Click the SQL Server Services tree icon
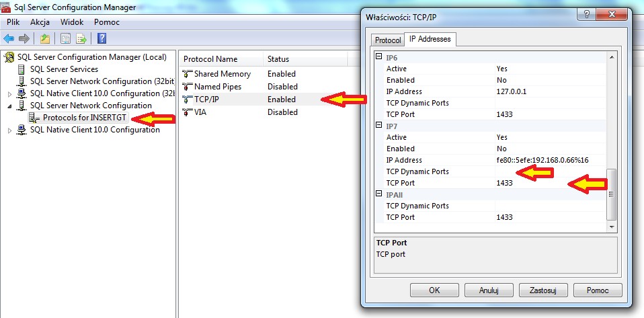644x318 pixels. pos(22,69)
